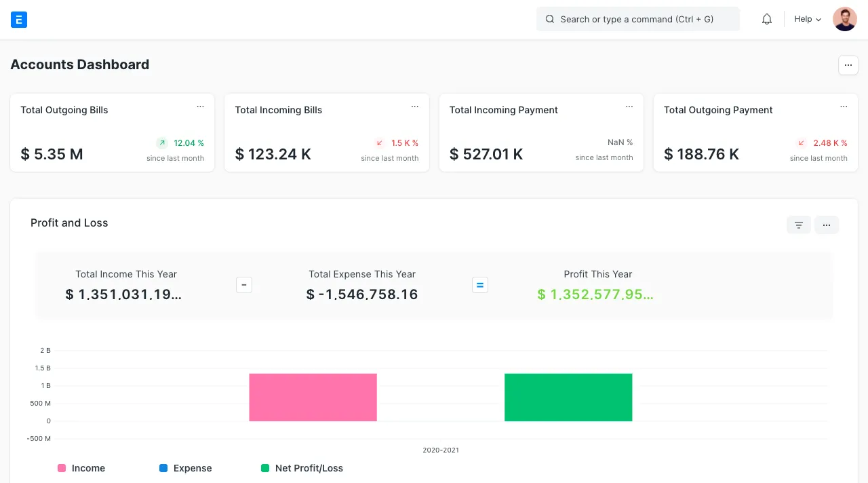Open the Total Incoming Bills card options
The image size is (868, 483).
(415, 107)
